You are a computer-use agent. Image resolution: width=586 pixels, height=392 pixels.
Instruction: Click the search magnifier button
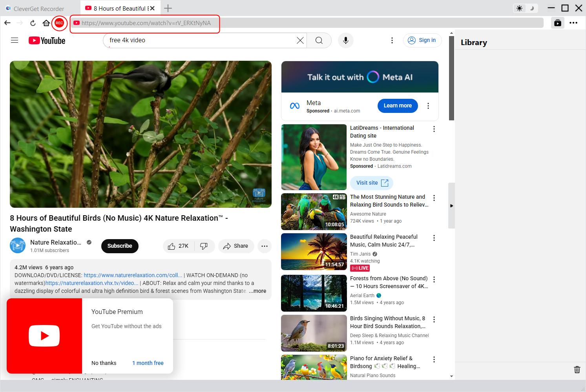(319, 40)
